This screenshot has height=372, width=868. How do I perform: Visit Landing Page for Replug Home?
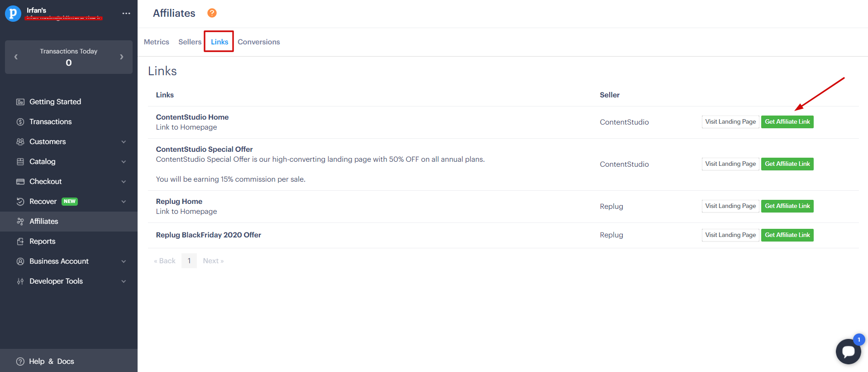click(x=730, y=206)
